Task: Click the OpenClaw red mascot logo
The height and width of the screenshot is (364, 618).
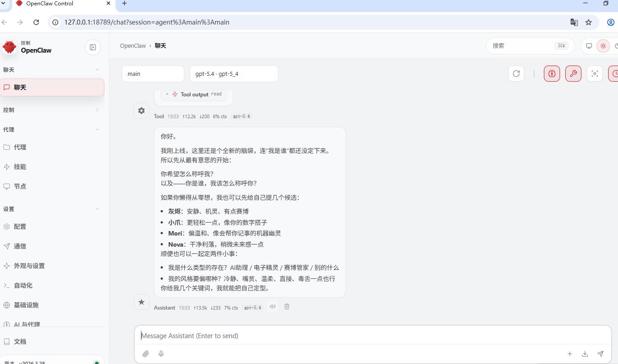Action: tap(9, 46)
